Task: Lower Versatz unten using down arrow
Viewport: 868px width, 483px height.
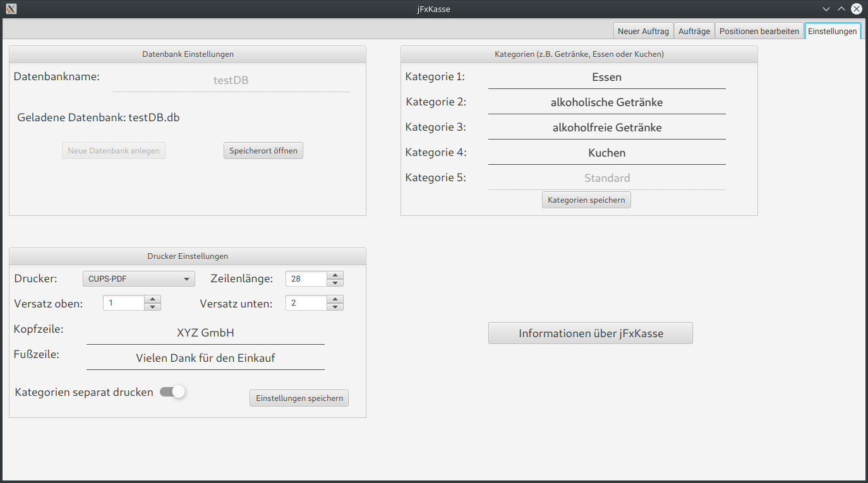Action: coord(335,307)
